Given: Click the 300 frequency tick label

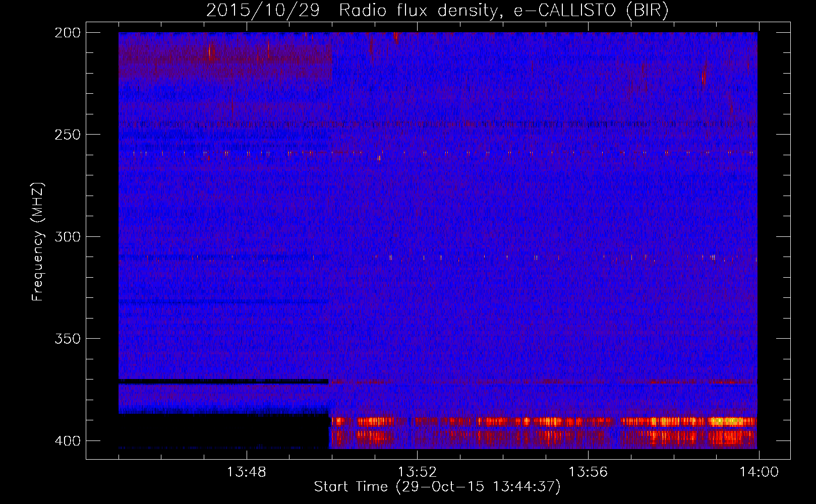Looking at the screenshot, I should pyautogui.click(x=68, y=236).
